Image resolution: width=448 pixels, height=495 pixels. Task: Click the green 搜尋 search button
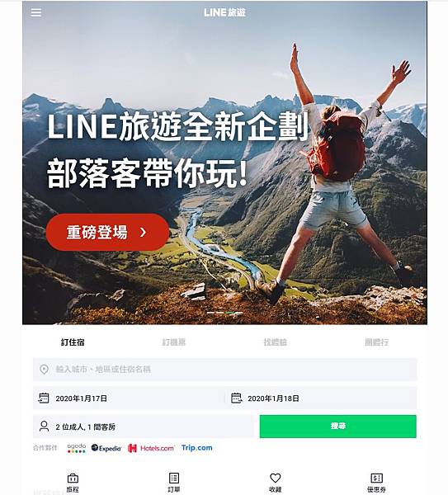(x=337, y=427)
